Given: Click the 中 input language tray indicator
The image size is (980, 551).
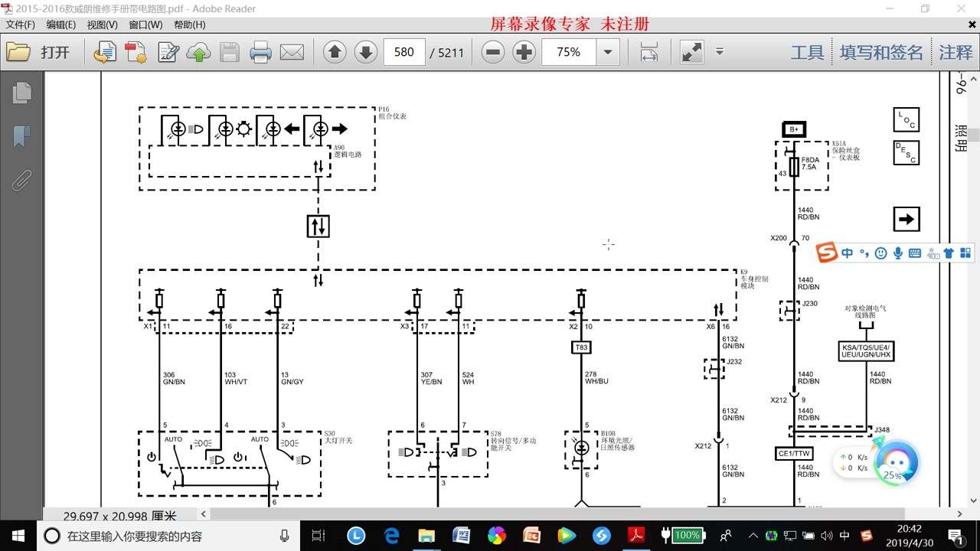Looking at the screenshot, I should click(x=844, y=536).
